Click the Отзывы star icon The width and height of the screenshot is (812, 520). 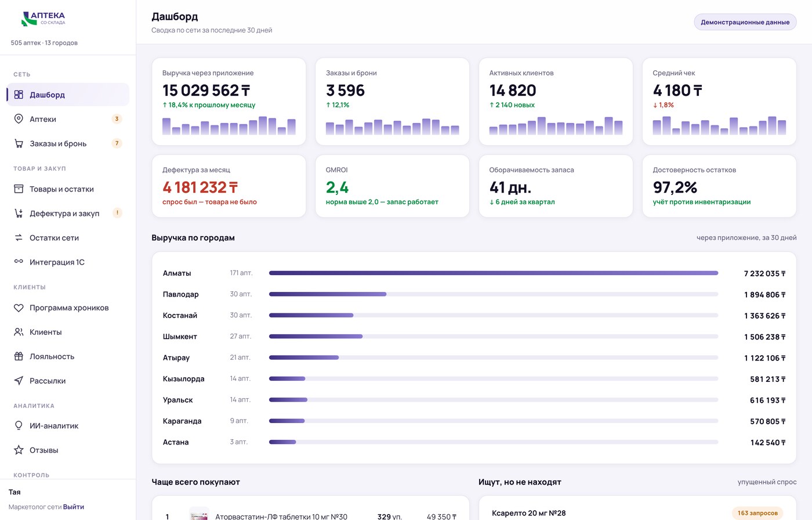coord(19,450)
